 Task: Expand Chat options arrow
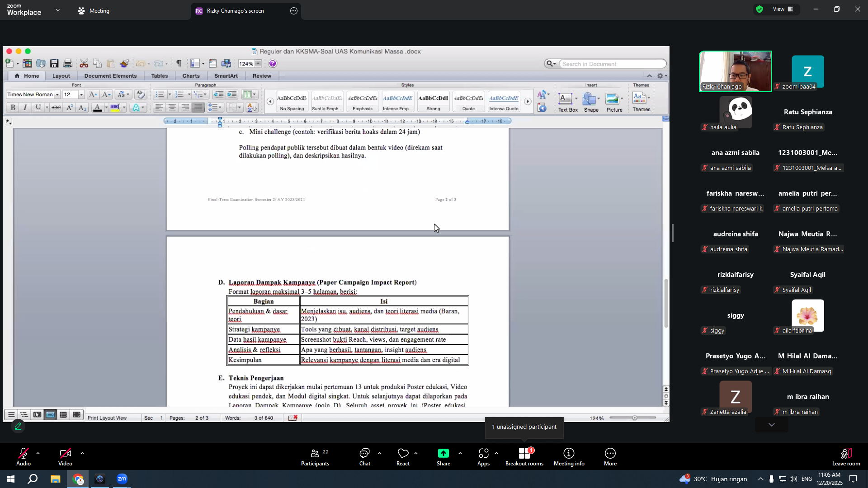pos(380,453)
